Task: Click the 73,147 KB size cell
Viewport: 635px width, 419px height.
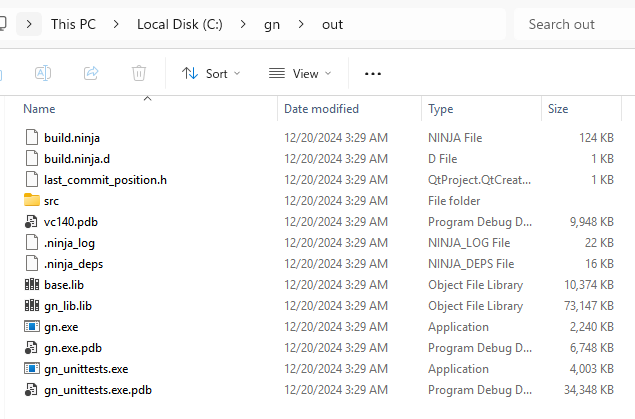Action: click(589, 306)
